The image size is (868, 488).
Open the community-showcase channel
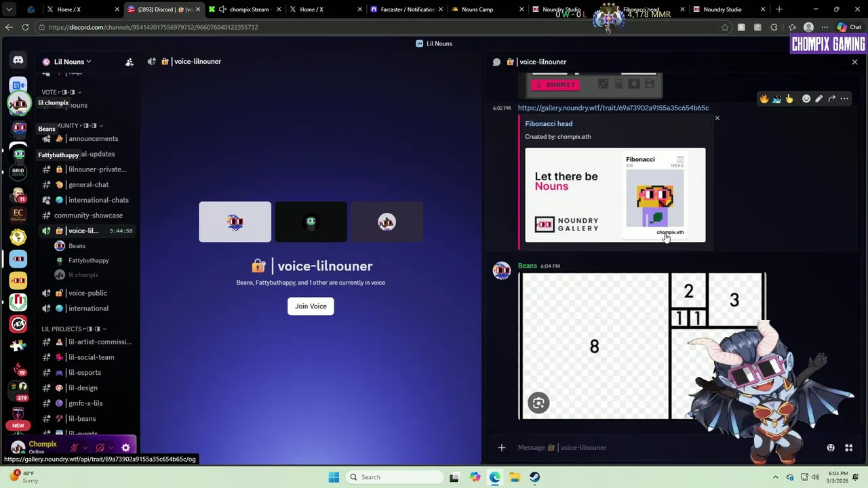[x=88, y=216]
